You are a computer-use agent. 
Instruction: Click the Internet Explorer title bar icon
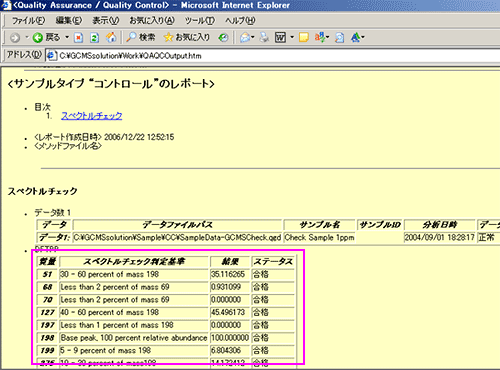pyautogui.click(x=6, y=5)
